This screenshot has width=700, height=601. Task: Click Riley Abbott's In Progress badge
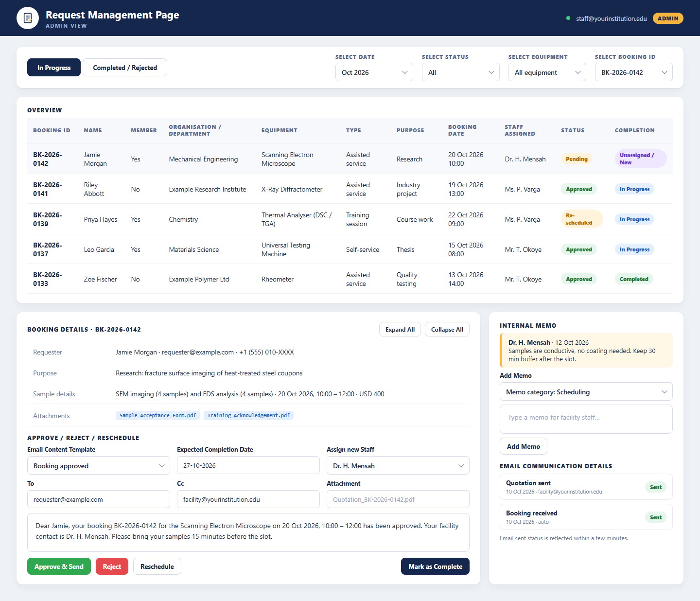(x=634, y=189)
